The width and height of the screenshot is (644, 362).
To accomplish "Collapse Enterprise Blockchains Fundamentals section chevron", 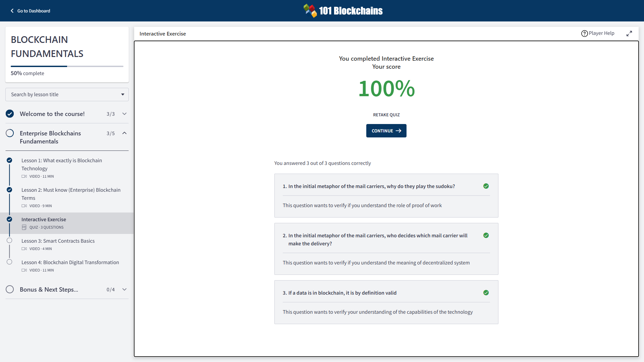I will tap(124, 133).
